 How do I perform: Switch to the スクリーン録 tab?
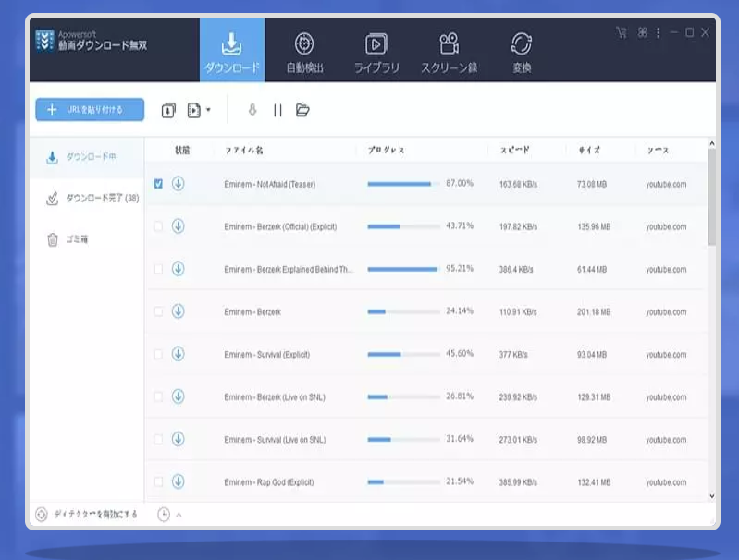(450, 53)
